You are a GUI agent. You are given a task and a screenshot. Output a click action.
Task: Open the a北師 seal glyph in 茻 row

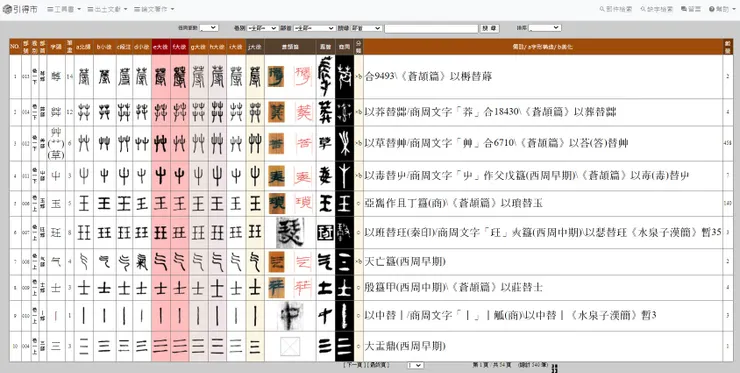coord(84,112)
